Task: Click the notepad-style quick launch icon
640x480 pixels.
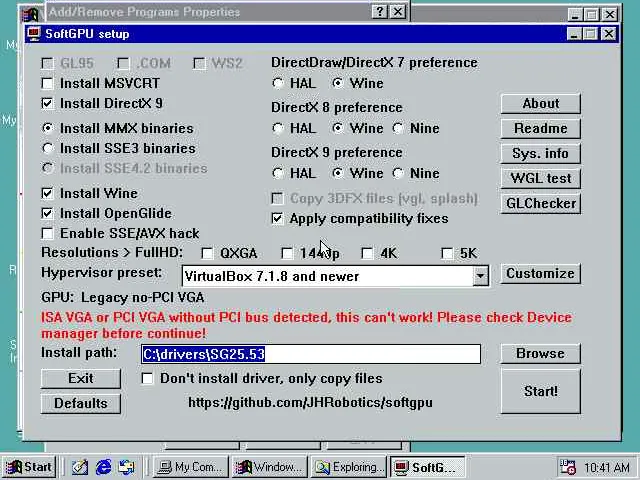Action: pyautogui.click(x=80, y=467)
